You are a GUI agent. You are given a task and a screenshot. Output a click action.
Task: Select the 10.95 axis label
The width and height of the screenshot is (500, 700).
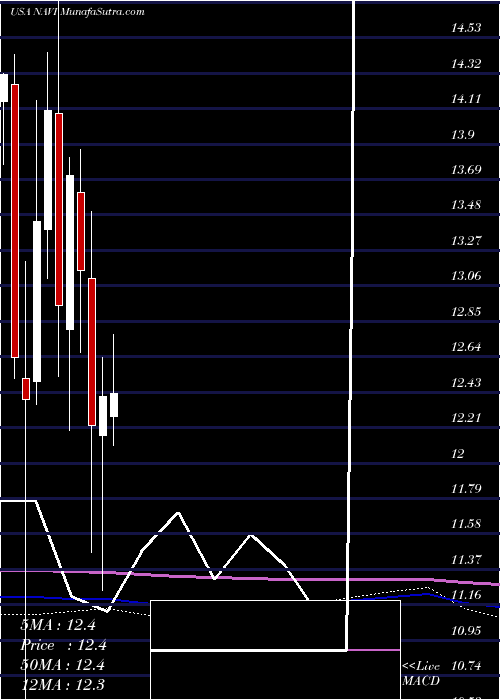[x=466, y=631]
